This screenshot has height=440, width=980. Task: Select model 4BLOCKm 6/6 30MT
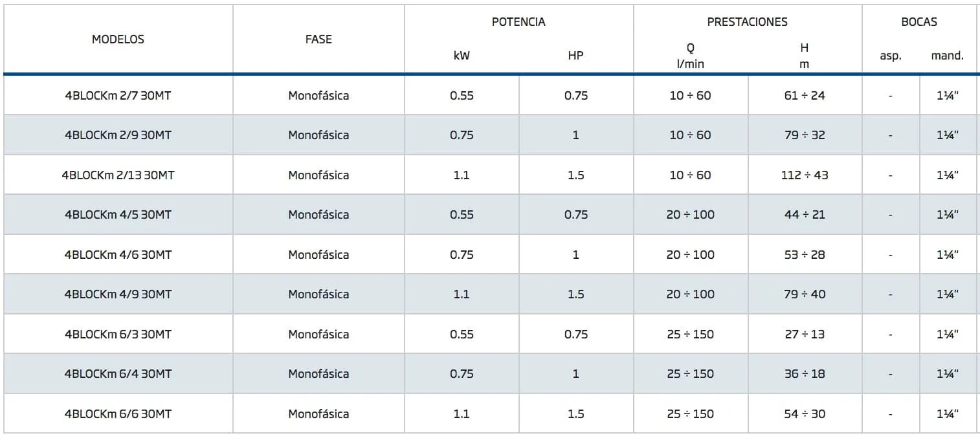pyautogui.click(x=118, y=414)
